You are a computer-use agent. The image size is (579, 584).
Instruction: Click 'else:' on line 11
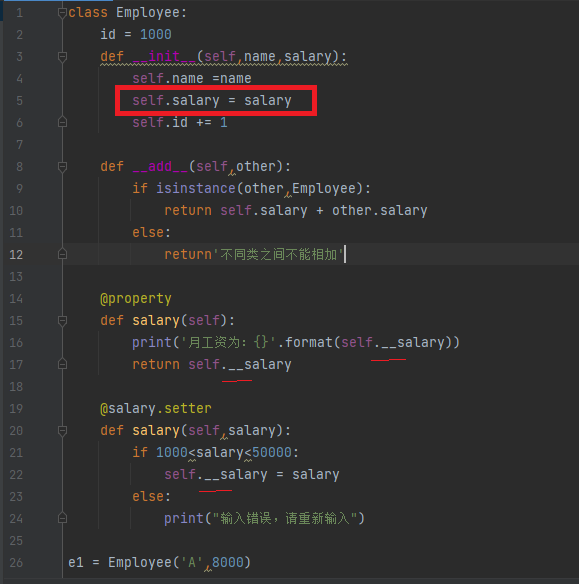(x=152, y=232)
